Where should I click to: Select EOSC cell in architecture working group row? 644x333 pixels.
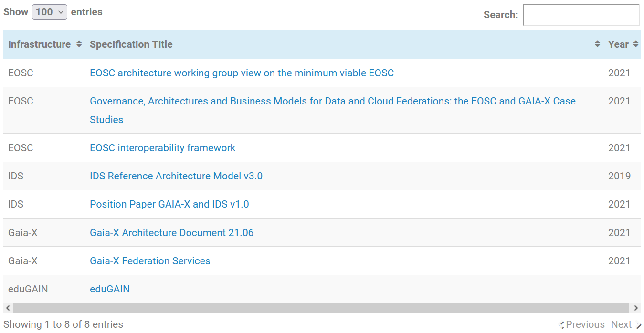tap(21, 73)
